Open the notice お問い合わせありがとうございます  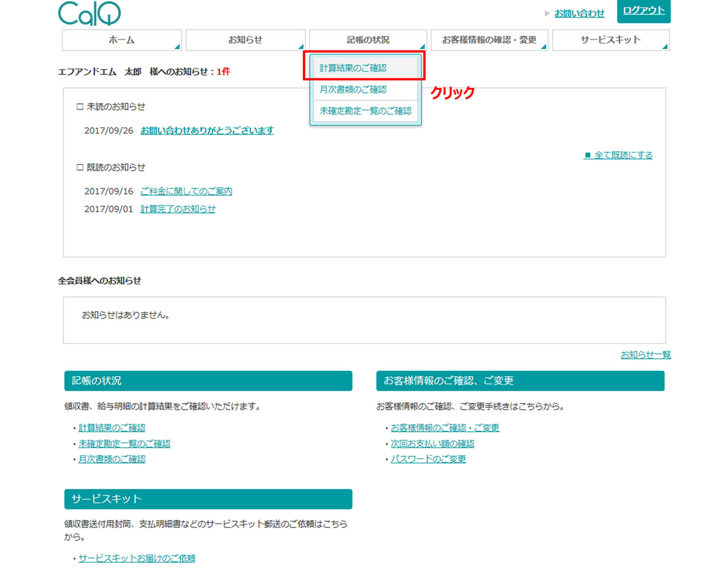tap(207, 130)
